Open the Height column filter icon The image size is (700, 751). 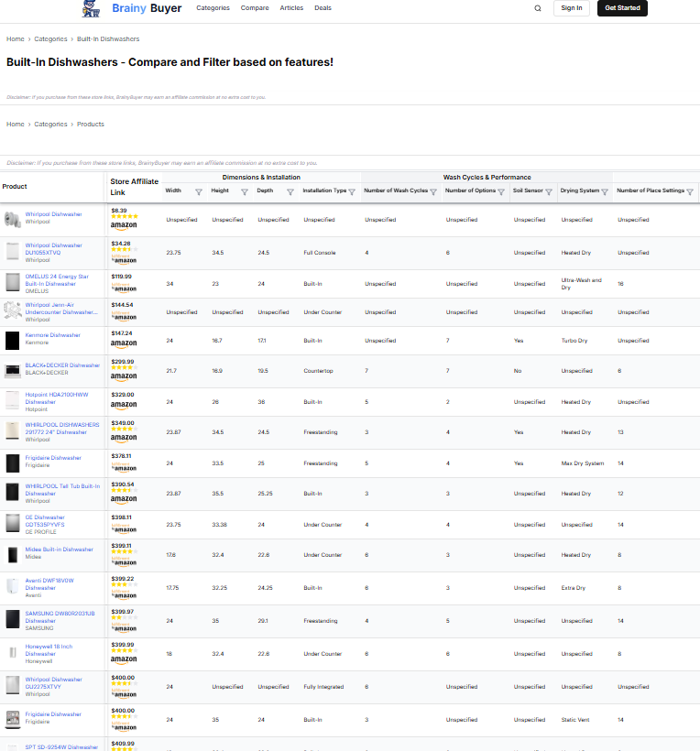245,192
